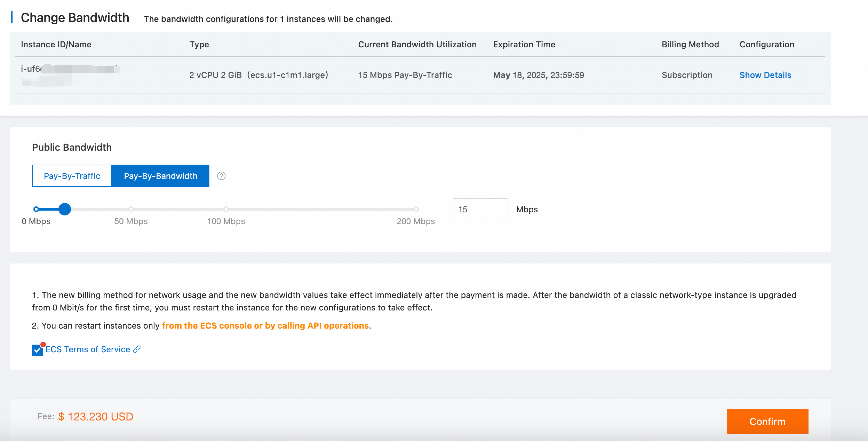Click the external link icon after ECS Terms of Service
868x441 pixels.
click(x=137, y=349)
